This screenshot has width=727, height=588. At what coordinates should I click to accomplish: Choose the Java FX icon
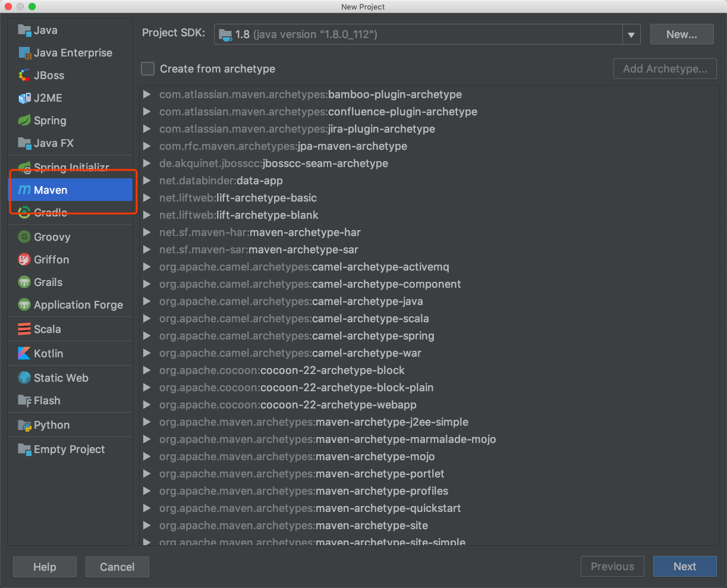pos(24,143)
